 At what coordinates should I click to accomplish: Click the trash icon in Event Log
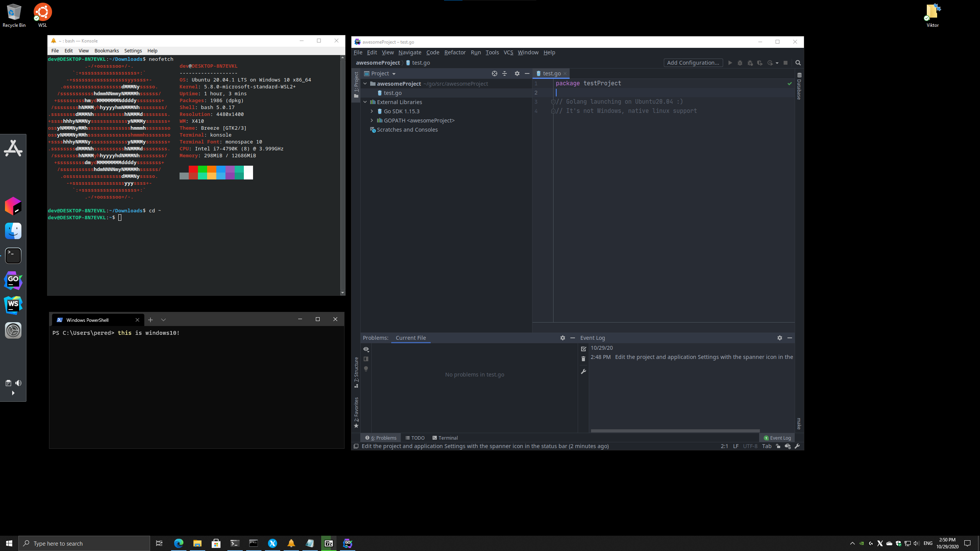583,359
